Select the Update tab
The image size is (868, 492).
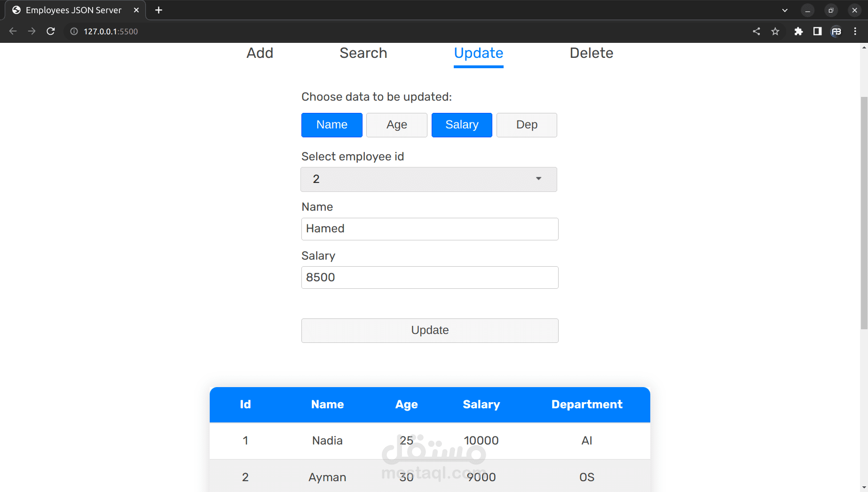[479, 53]
